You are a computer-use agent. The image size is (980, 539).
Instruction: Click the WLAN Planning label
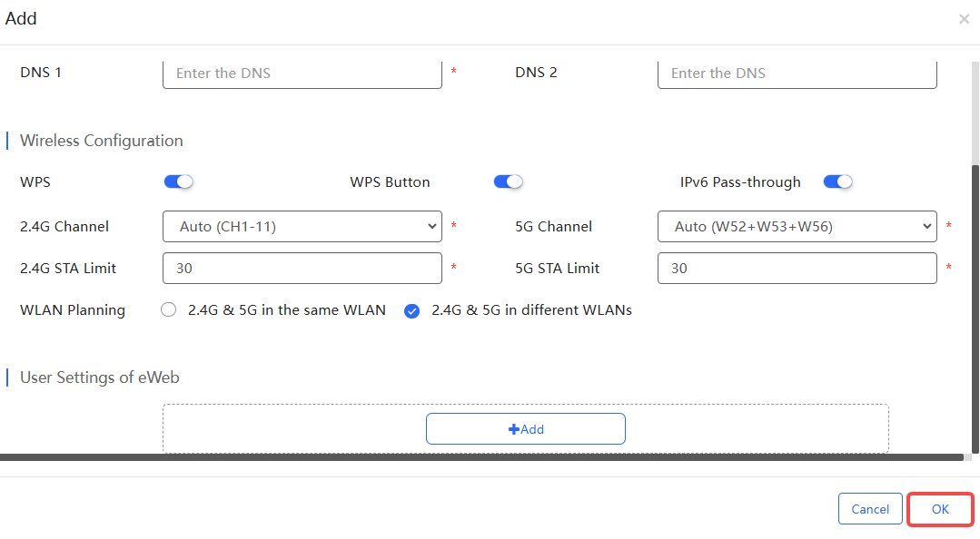tap(73, 310)
